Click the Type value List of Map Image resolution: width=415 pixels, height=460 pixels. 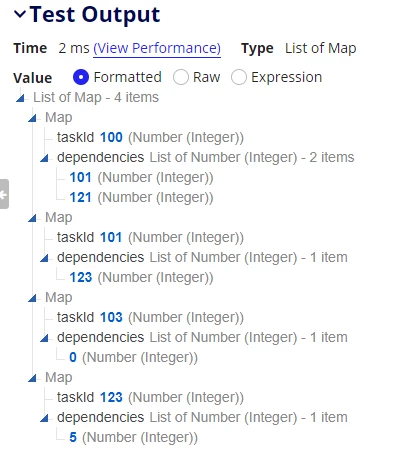click(321, 48)
